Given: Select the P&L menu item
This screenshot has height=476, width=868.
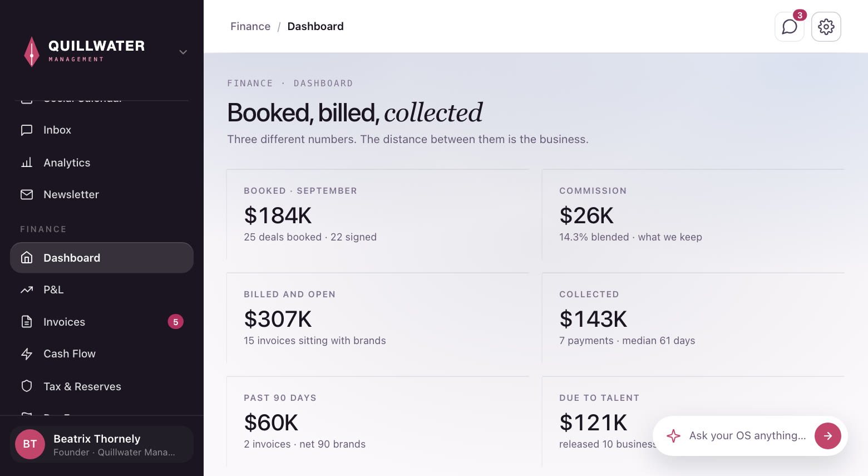Looking at the screenshot, I should [x=102, y=289].
